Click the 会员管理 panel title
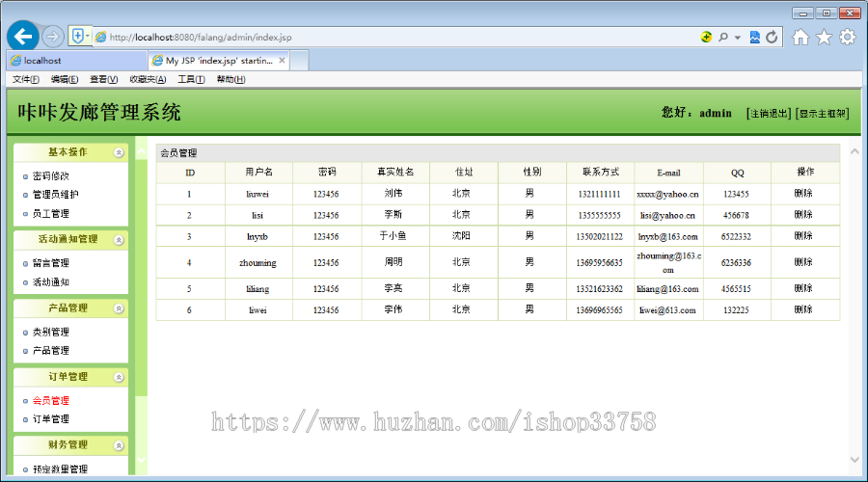The width and height of the screenshot is (868, 482). pyautogui.click(x=178, y=153)
